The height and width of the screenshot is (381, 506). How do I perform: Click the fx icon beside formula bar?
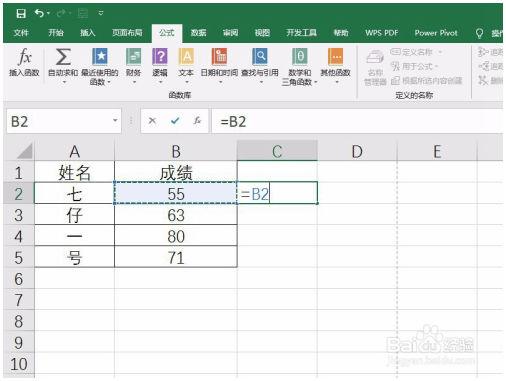point(197,120)
